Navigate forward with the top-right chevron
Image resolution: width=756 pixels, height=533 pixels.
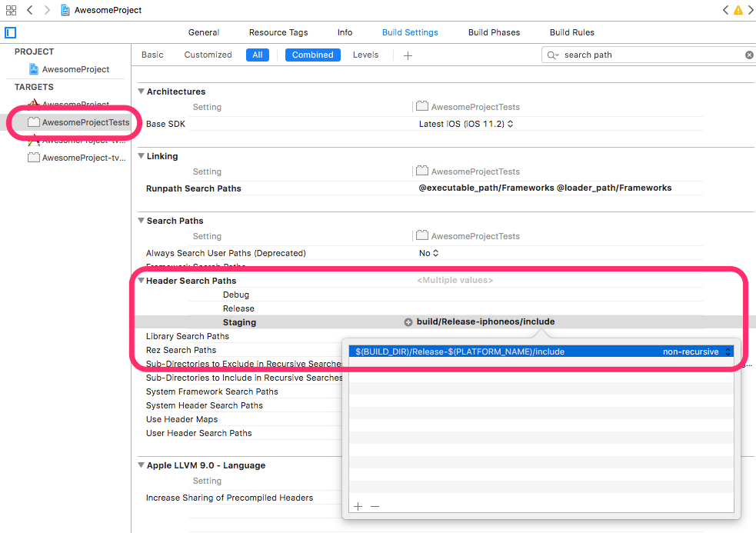click(751, 10)
